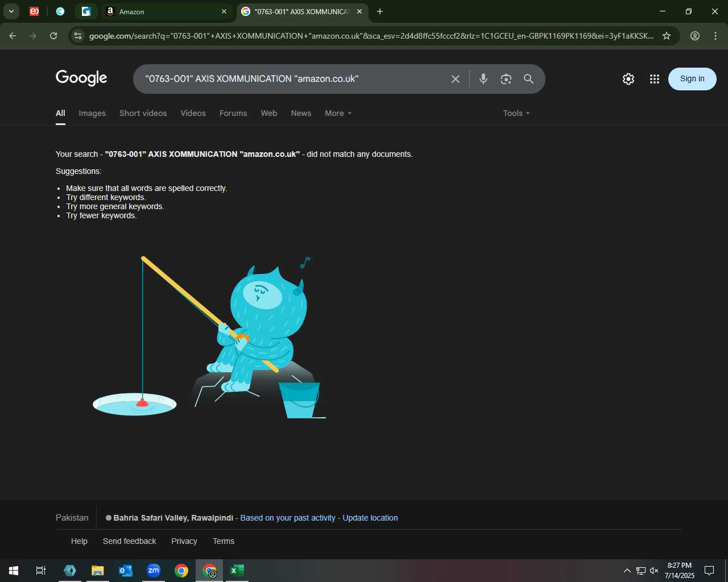Open the notifications action center

click(x=709, y=571)
